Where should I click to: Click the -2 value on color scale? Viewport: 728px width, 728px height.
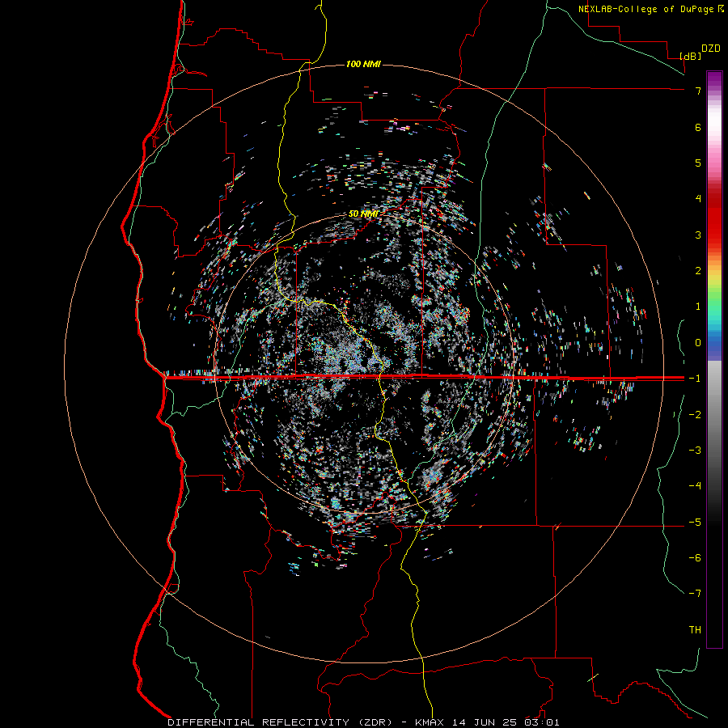click(x=695, y=415)
